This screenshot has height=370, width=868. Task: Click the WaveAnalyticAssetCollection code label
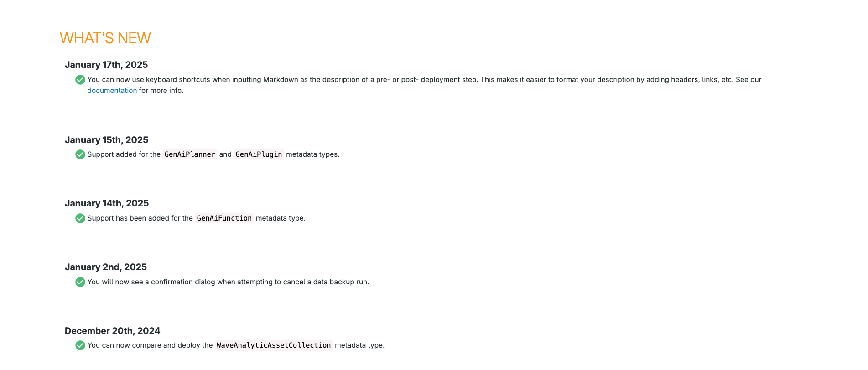coord(274,345)
